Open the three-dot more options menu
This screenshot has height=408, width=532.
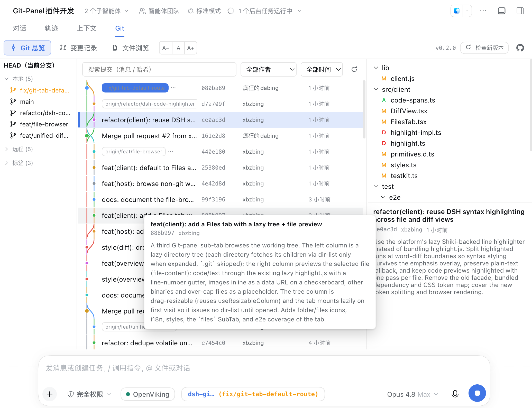pyautogui.click(x=483, y=11)
